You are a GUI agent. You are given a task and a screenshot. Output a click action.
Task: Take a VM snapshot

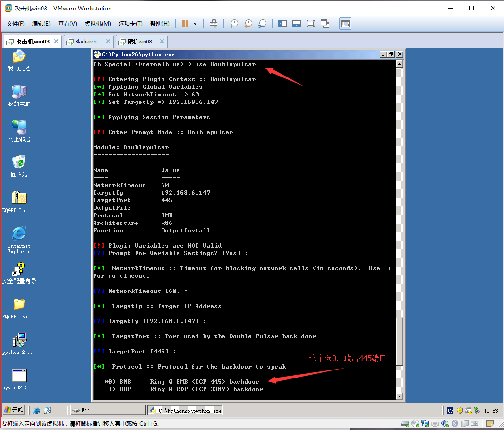[x=234, y=24]
